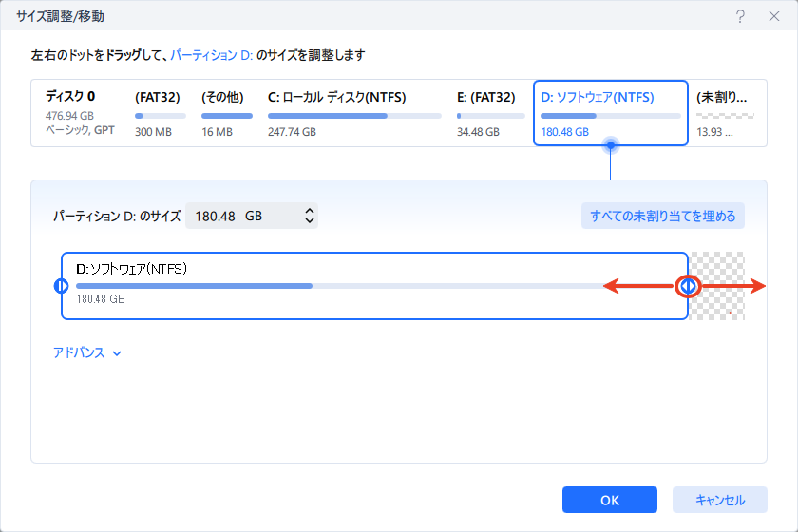Click the left resize handle of partition D
798x532 pixels.
click(61, 286)
